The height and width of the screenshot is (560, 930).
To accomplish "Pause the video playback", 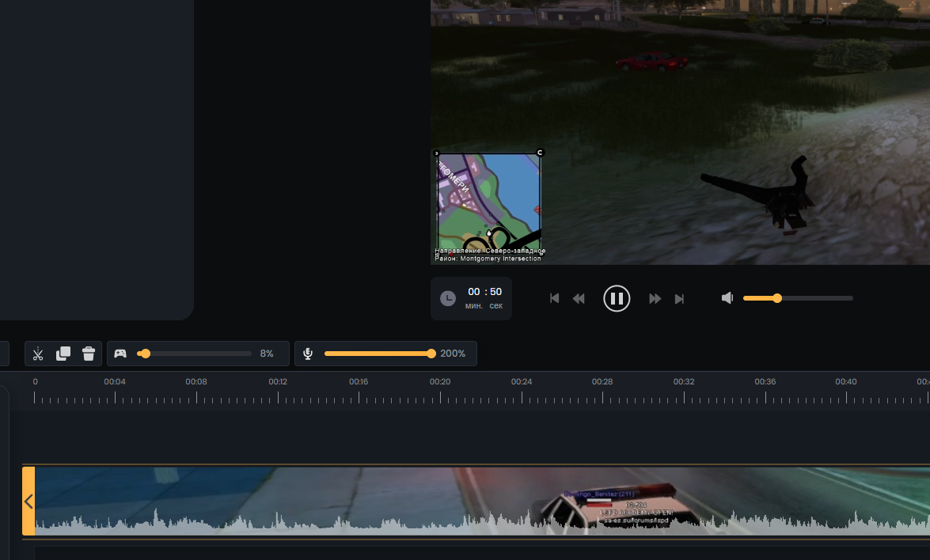I will [x=617, y=298].
